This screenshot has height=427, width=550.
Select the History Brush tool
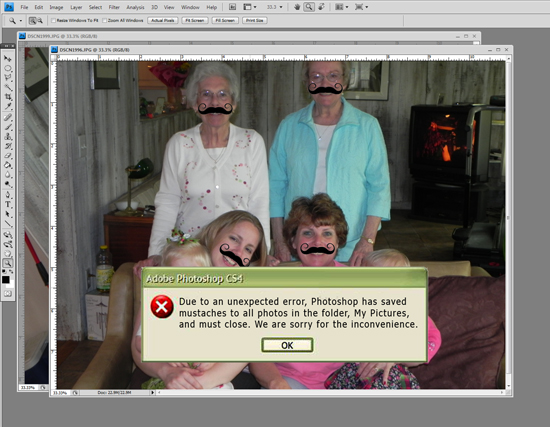point(8,146)
